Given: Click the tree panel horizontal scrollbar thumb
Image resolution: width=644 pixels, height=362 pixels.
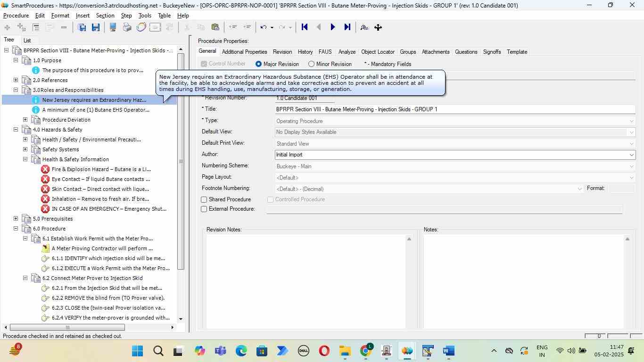Looking at the screenshot, I should click(67, 328).
